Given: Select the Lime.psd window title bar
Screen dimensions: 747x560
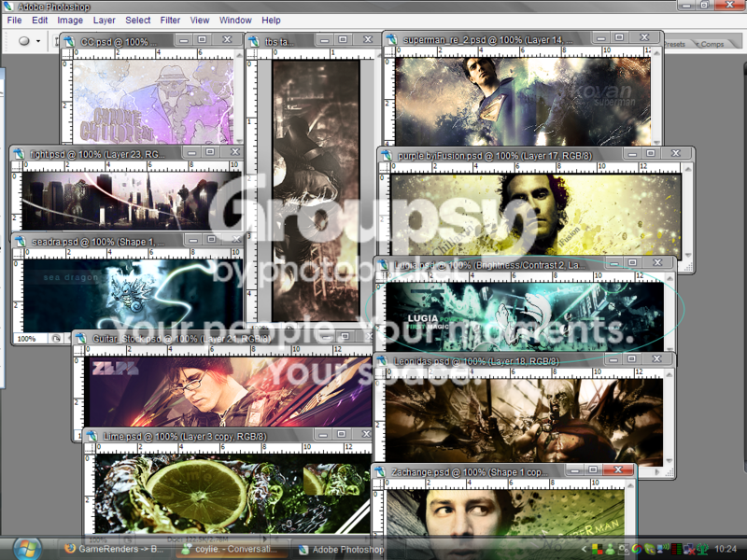Looking at the screenshot, I should tap(228, 436).
